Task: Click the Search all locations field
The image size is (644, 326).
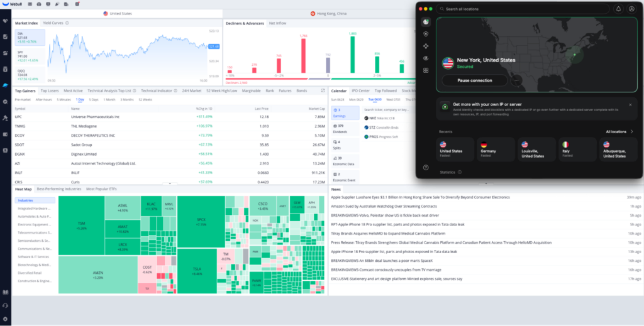Action: click(523, 9)
